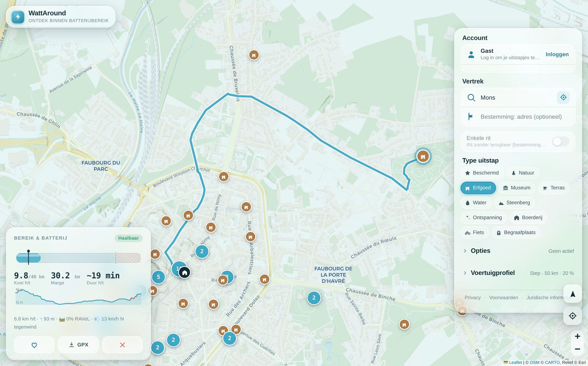Expand the Voertuigprofiel section
Screen dimensions: 588x366
pos(518,273)
